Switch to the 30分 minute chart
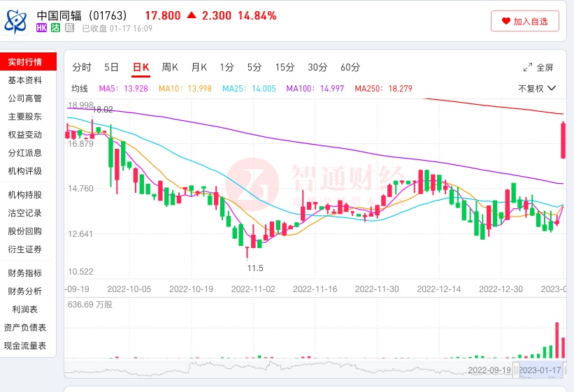This screenshot has width=574, height=392. tap(317, 67)
